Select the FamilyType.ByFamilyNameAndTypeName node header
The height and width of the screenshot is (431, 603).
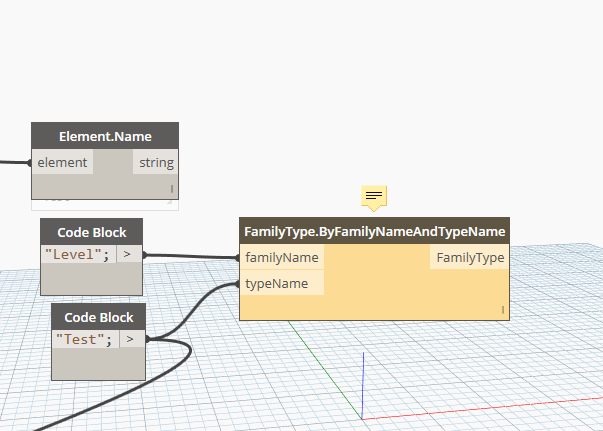point(374,231)
